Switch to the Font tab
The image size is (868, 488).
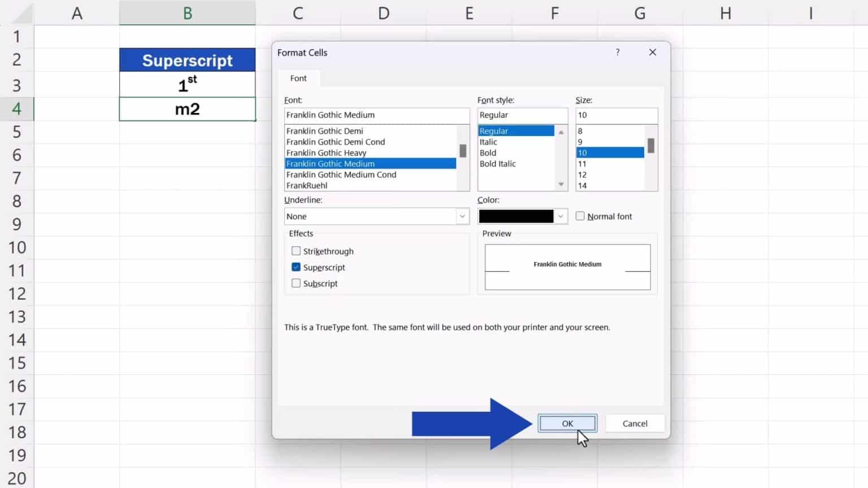(298, 79)
